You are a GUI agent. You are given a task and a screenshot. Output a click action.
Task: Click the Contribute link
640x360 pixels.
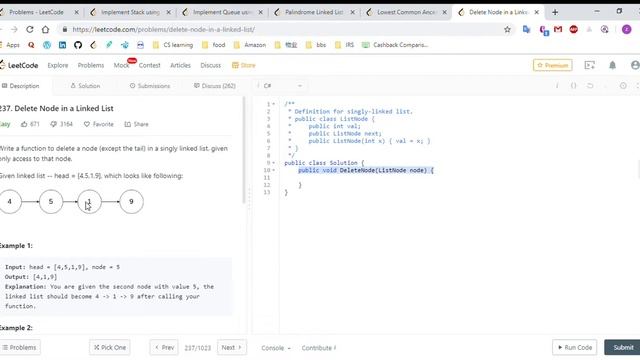coord(319,348)
